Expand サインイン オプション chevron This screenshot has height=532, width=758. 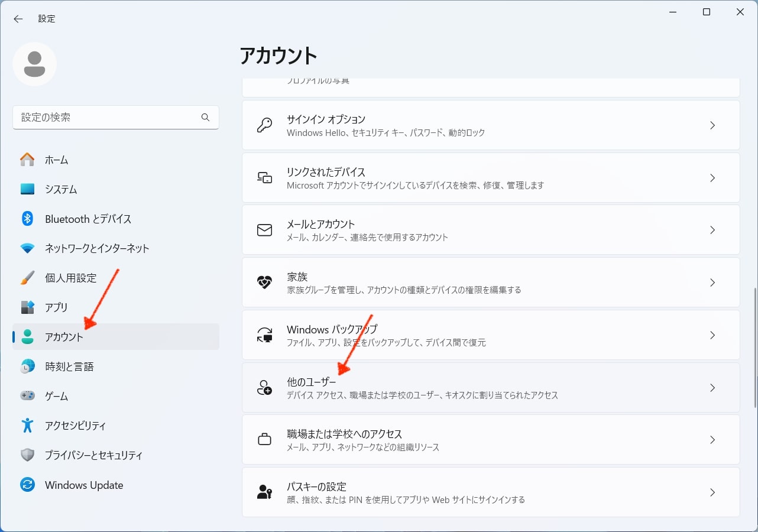[x=712, y=125]
